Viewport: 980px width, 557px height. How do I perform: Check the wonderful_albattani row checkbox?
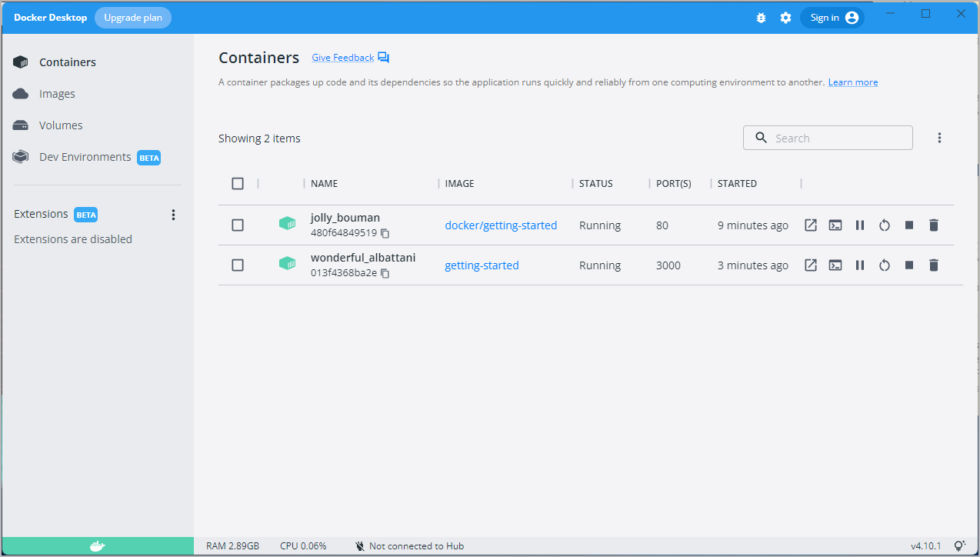238,265
